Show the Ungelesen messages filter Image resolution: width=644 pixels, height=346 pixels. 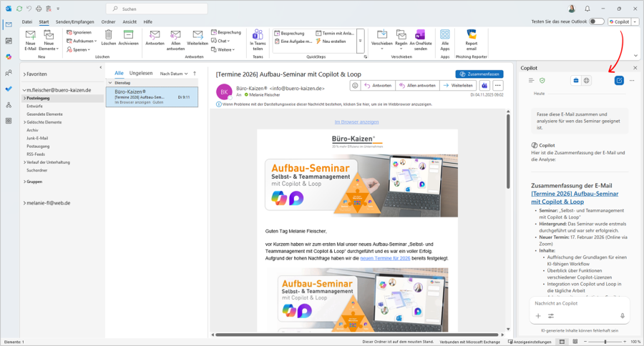tap(141, 73)
